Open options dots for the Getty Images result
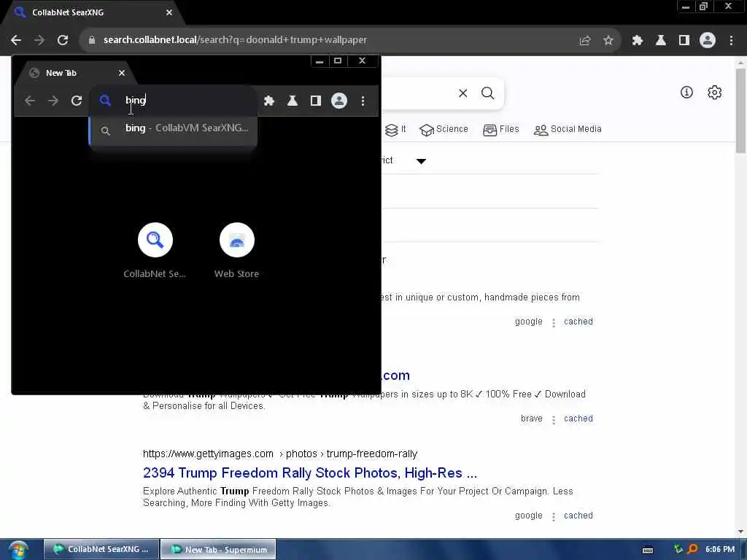 (x=553, y=517)
